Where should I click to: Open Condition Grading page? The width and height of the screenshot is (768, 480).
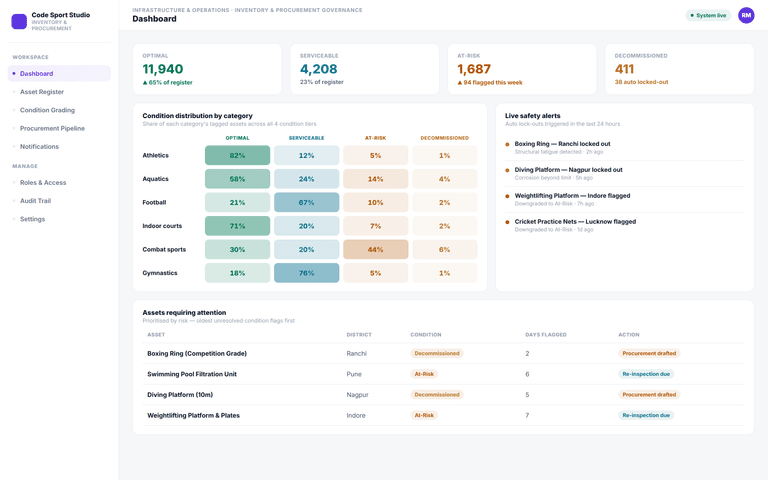pos(59,110)
